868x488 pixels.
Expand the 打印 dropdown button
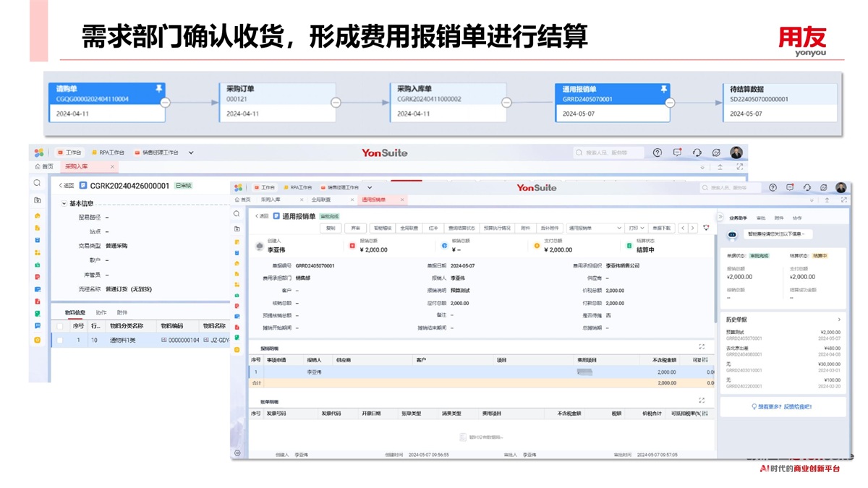coord(637,228)
